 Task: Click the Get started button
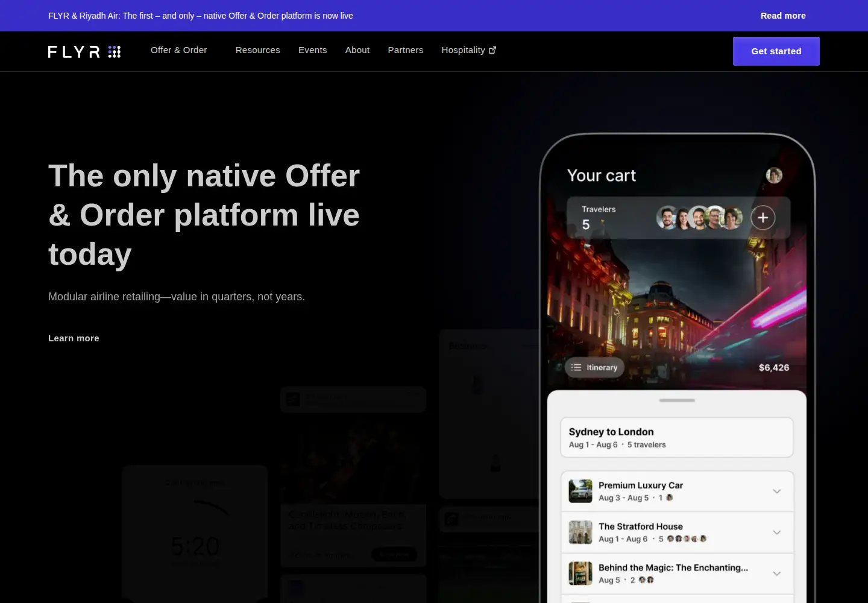776,51
